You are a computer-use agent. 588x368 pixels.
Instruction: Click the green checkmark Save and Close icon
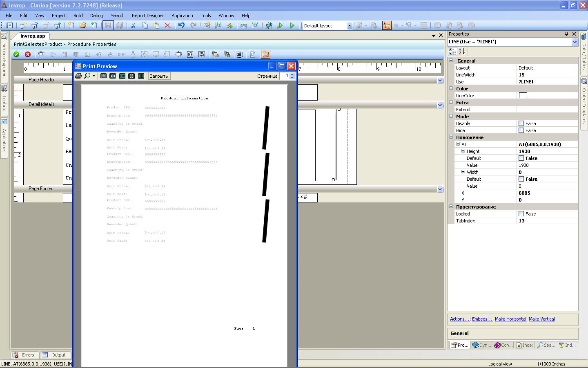16,54
